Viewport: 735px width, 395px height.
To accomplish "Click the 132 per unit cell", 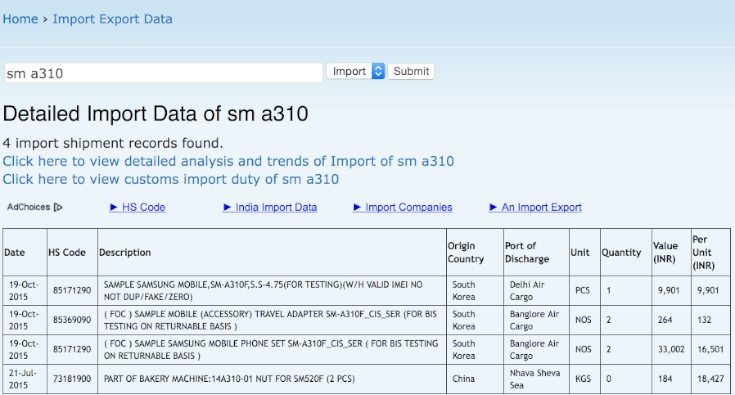I will pos(711,320).
